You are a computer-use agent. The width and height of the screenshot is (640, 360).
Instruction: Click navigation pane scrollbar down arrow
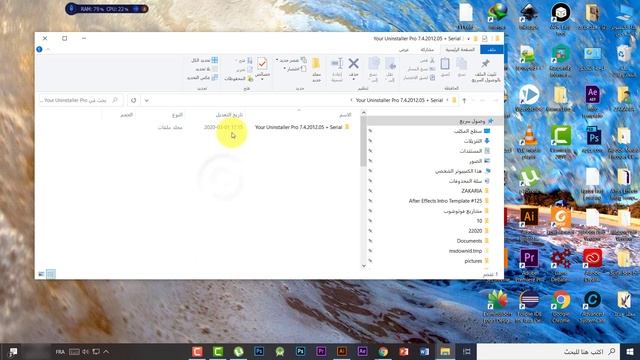364,266
